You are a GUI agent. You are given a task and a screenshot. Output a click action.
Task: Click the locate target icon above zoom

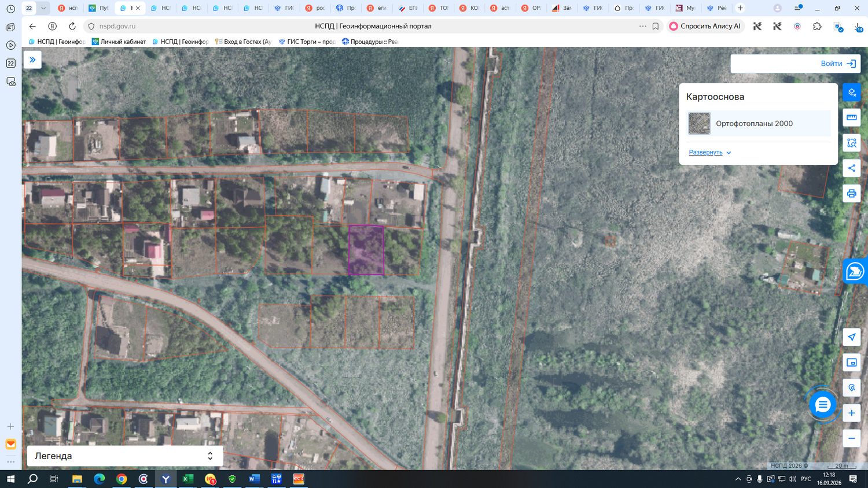point(851,387)
